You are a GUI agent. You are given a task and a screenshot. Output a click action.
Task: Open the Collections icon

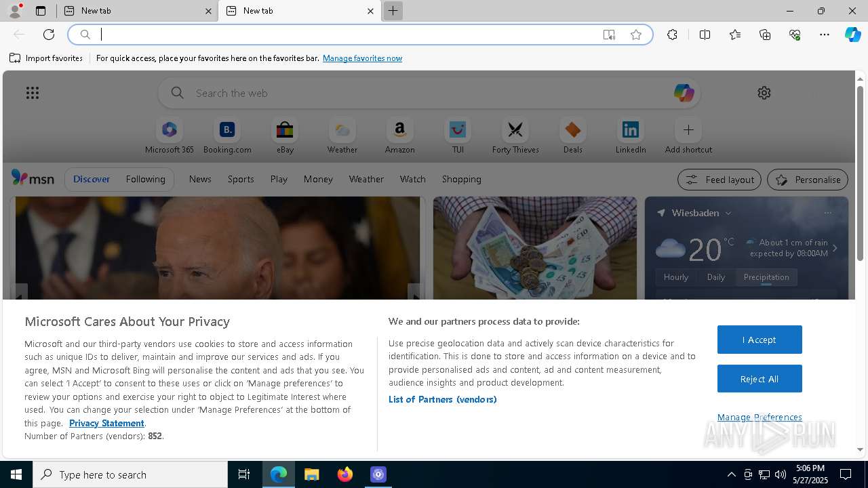(765, 35)
